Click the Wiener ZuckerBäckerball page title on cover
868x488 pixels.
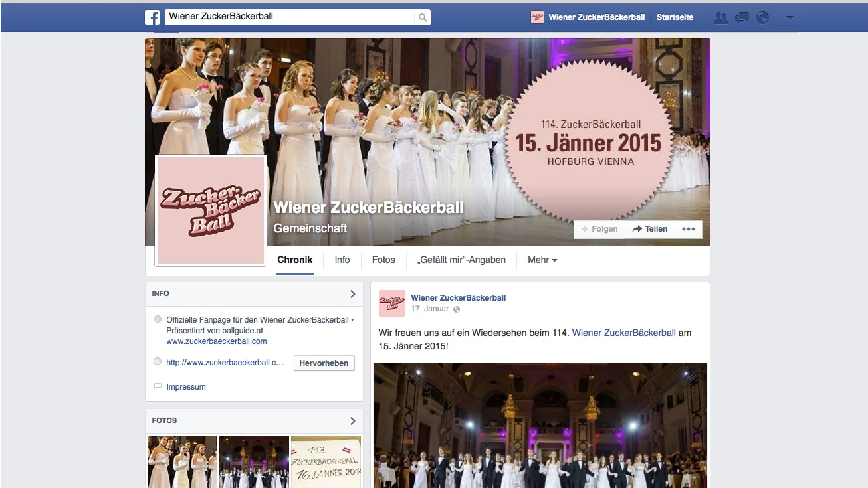tap(368, 207)
